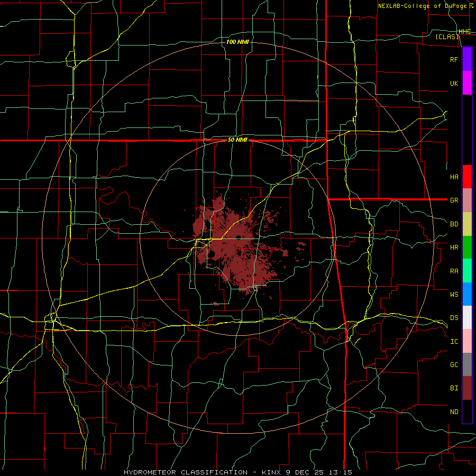Click the 'DS' legend label
This screenshot has width=476, height=476.
coord(454,317)
